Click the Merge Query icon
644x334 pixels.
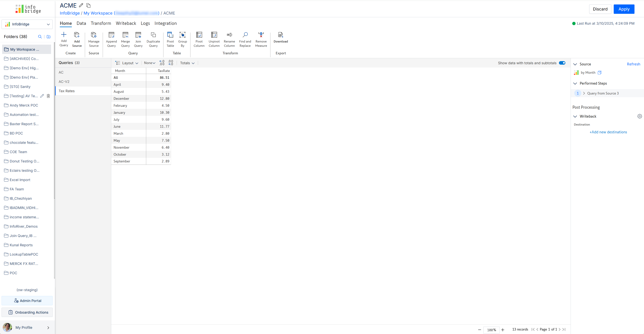point(125,35)
